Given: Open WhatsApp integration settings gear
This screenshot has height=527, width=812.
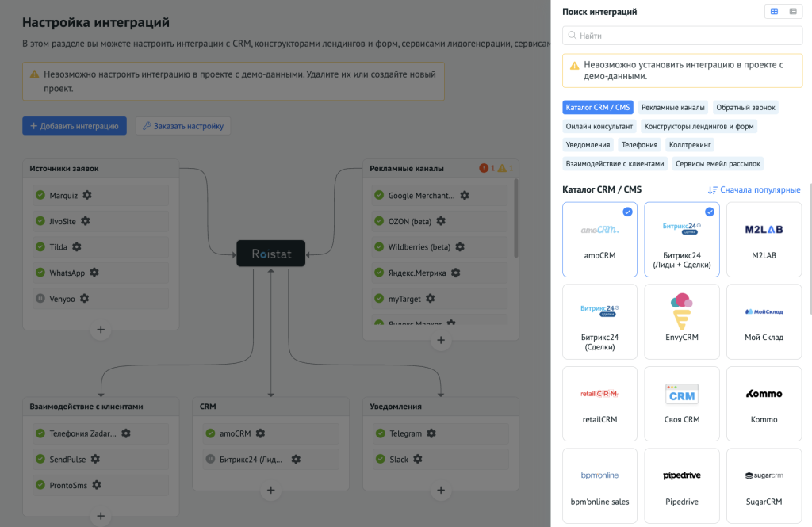Looking at the screenshot, I should (95, 273).
